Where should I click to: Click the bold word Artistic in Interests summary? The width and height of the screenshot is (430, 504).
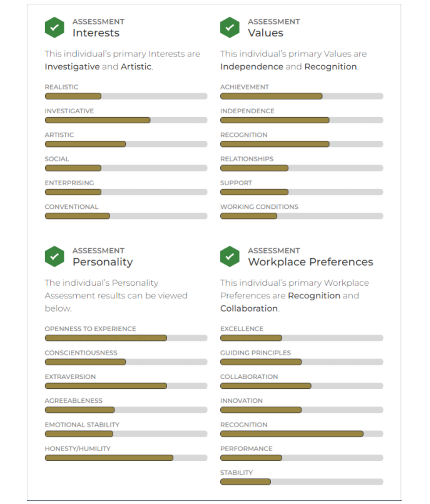tap(136, 67)
